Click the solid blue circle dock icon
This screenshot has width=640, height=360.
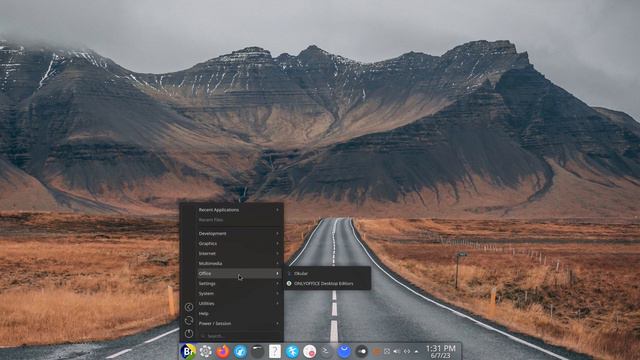pyautogui.click(x=344, y=351)
